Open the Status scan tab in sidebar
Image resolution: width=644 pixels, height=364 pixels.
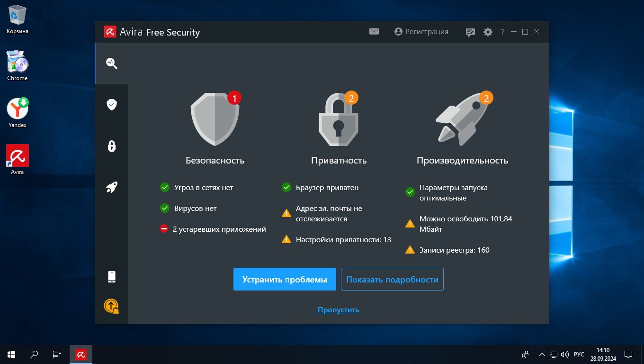pos(111,64)
